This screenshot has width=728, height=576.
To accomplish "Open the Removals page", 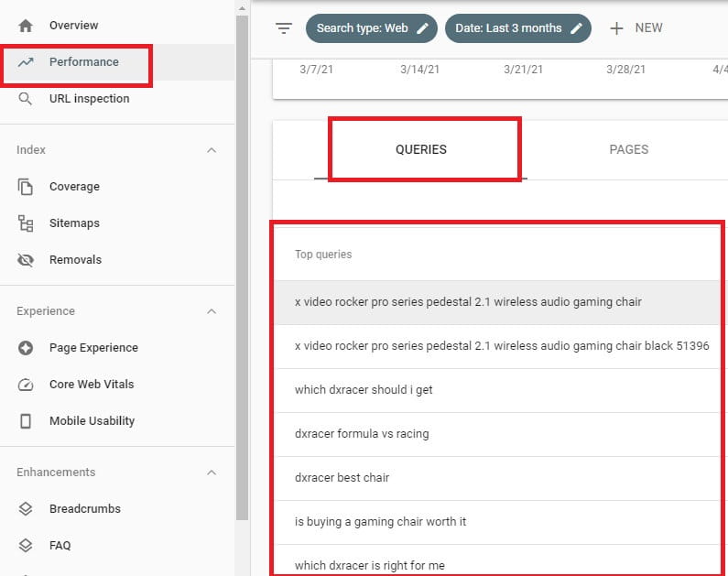I will (117, 260).
